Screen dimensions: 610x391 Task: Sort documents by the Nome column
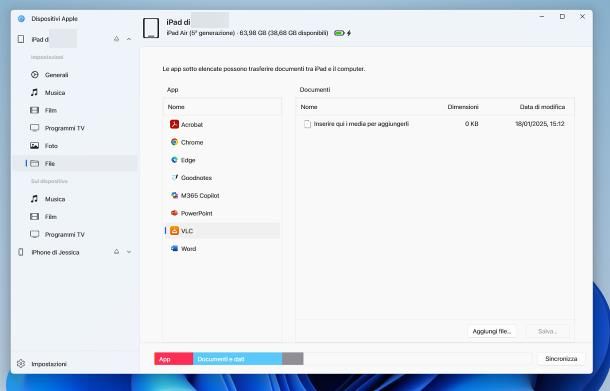[309, 107]
